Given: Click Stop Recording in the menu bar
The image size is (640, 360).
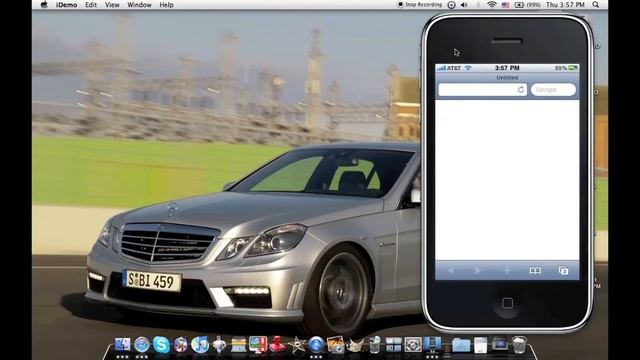Looking at the screenshot, I should [x=420, y=5].
